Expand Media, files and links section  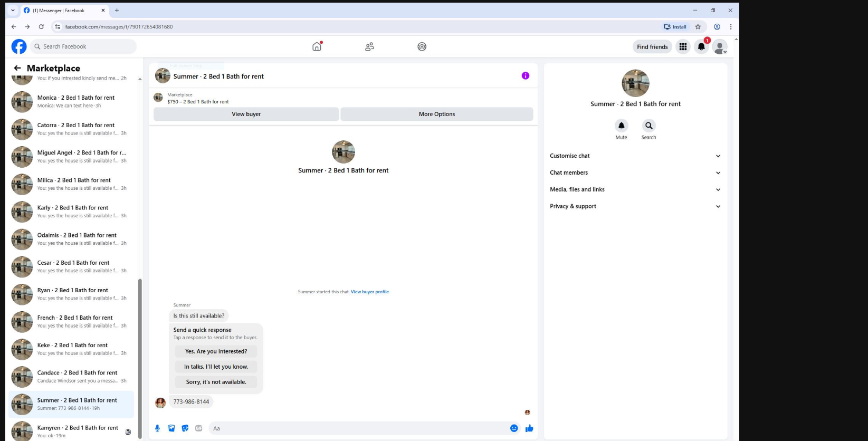point(635,189)
